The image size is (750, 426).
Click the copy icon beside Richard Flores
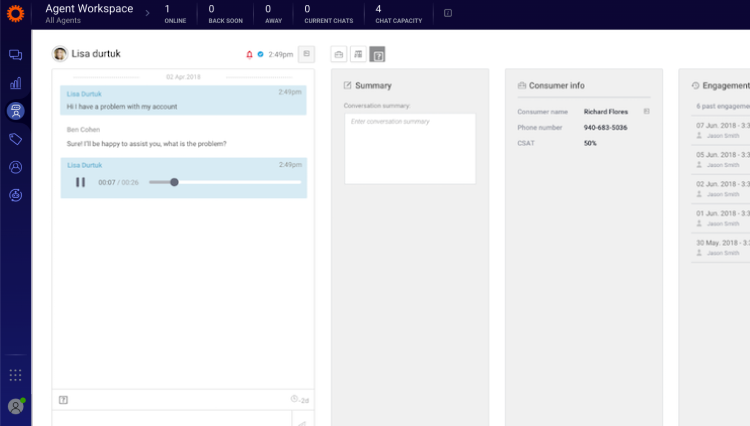click(x=647, y=111)
